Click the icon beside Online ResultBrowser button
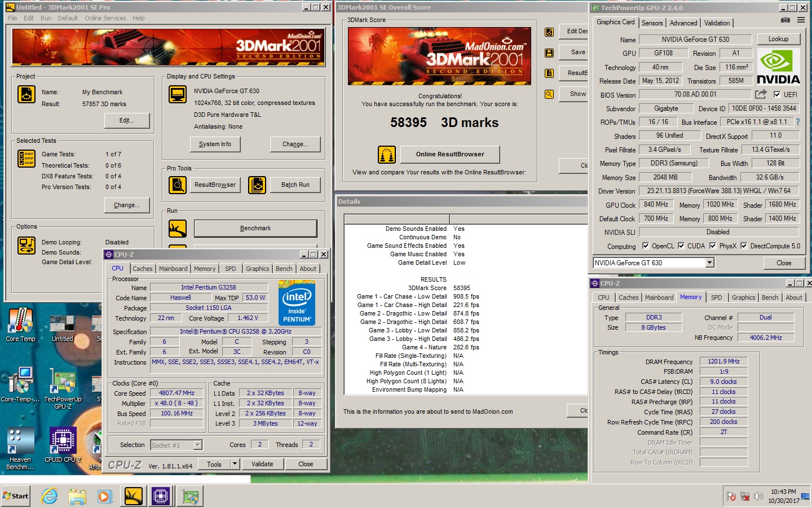 (386, 154)
